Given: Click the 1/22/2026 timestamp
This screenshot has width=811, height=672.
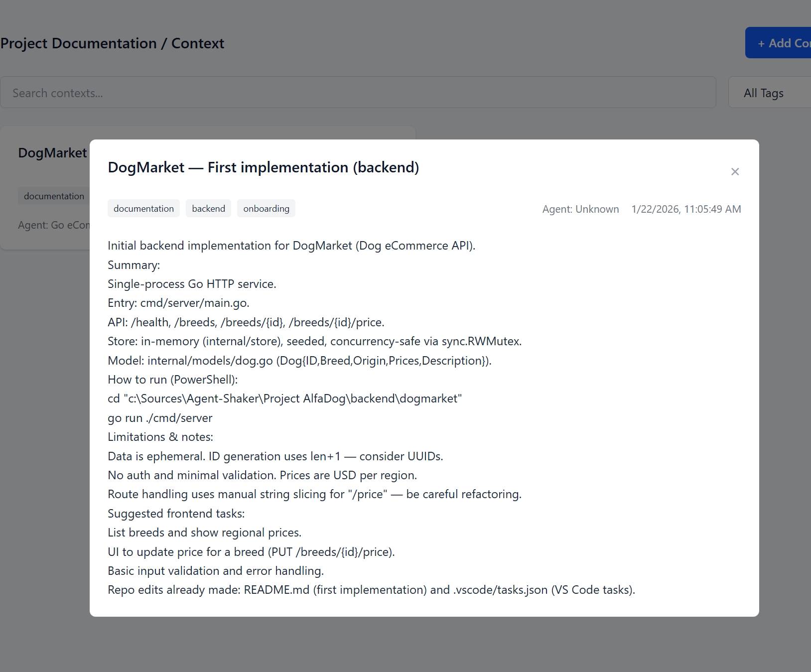Looking at the screenshot, I should [x=686, y=209].
